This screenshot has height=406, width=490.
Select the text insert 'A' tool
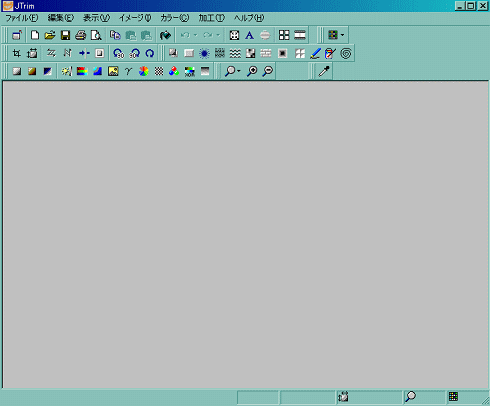[x=249, y=35]
